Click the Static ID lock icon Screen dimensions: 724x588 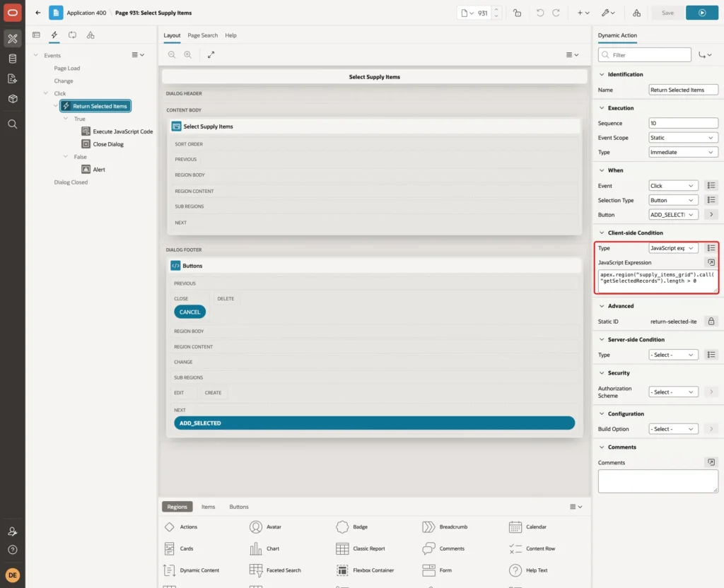(711, 322)
